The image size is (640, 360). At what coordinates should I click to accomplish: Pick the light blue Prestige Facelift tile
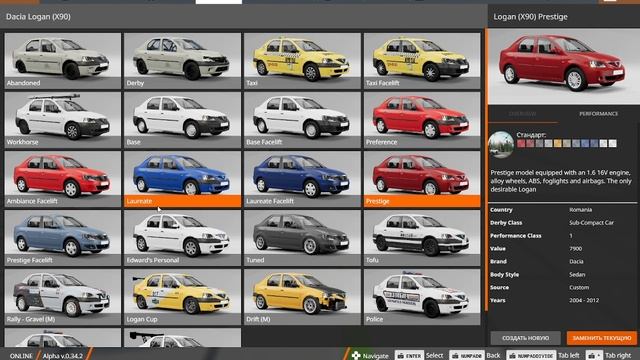point(62,238)
